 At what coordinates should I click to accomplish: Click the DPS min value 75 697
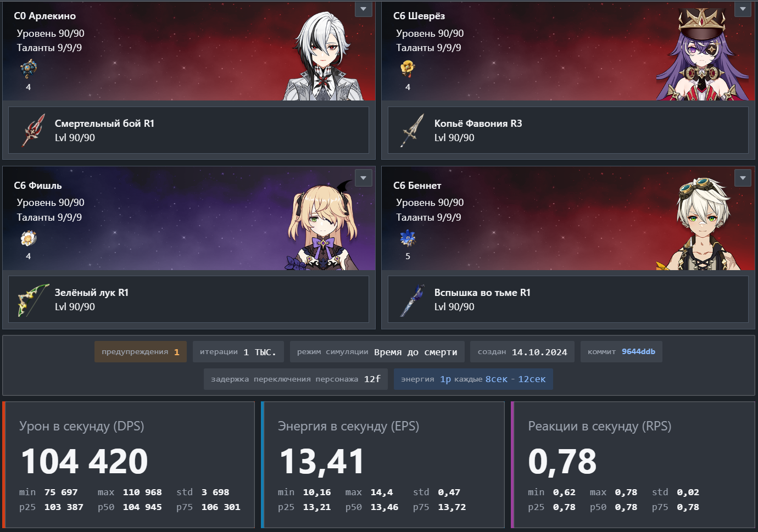click(61, 492)
